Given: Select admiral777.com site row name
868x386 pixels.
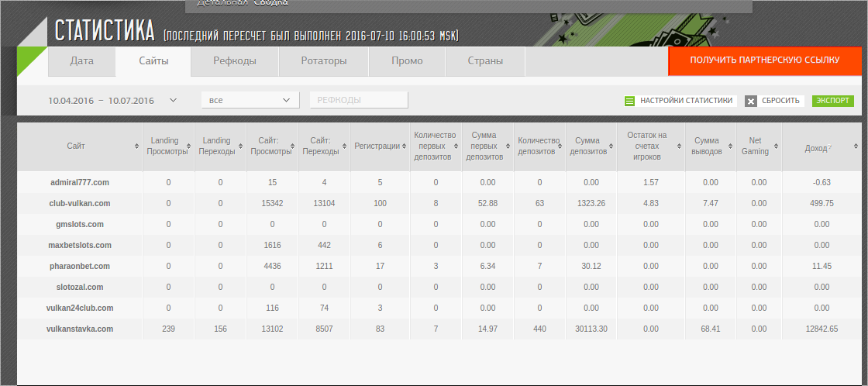Looking at the screenshot, I should point(80,182).
